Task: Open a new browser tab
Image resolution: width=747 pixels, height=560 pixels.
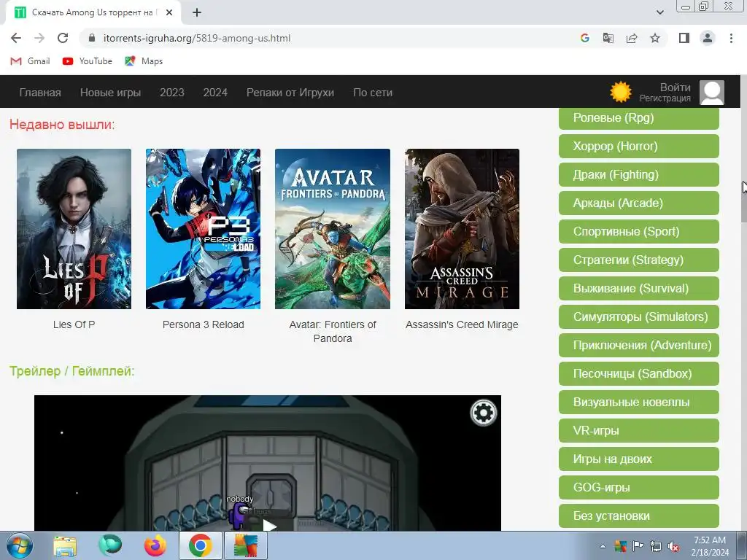Action: click(197, 13)
